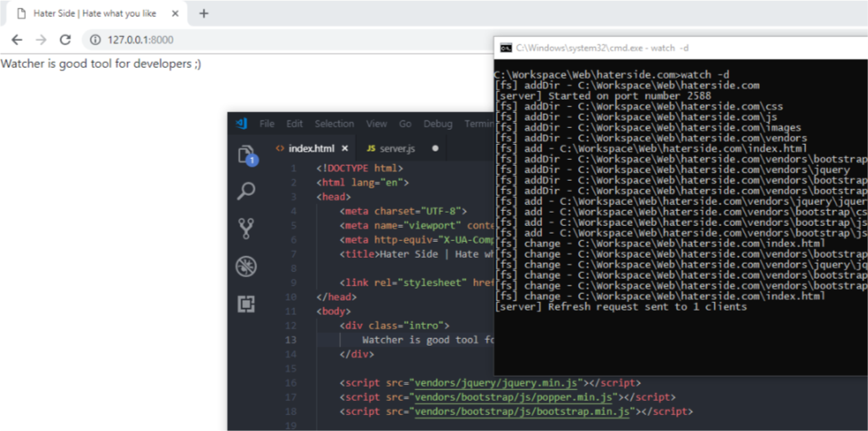Click the site info icon in address bar

tap(96, 40)
